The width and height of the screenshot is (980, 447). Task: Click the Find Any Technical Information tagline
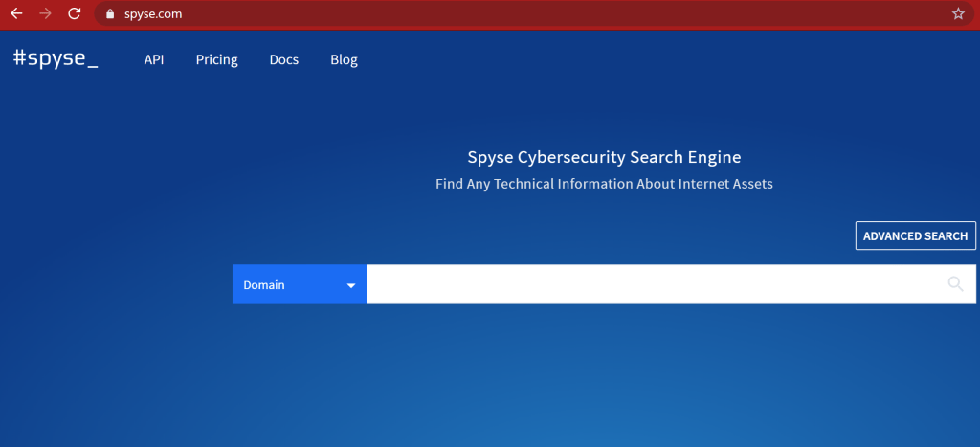(x=603, y=184)
